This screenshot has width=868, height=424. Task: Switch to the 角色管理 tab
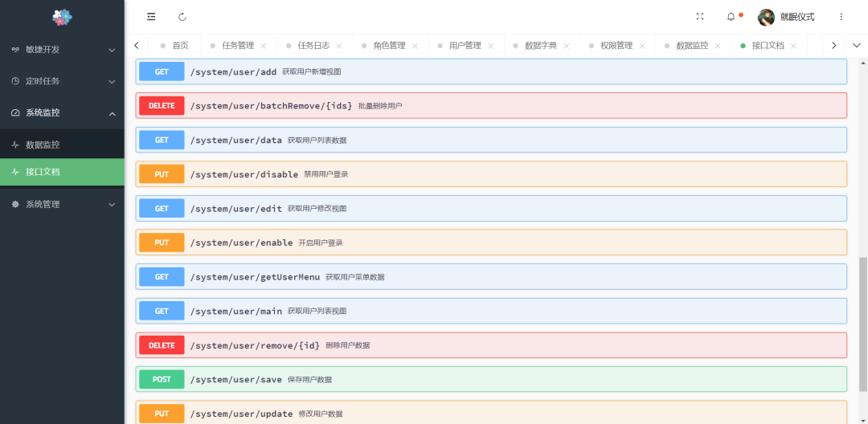[389, 46]
